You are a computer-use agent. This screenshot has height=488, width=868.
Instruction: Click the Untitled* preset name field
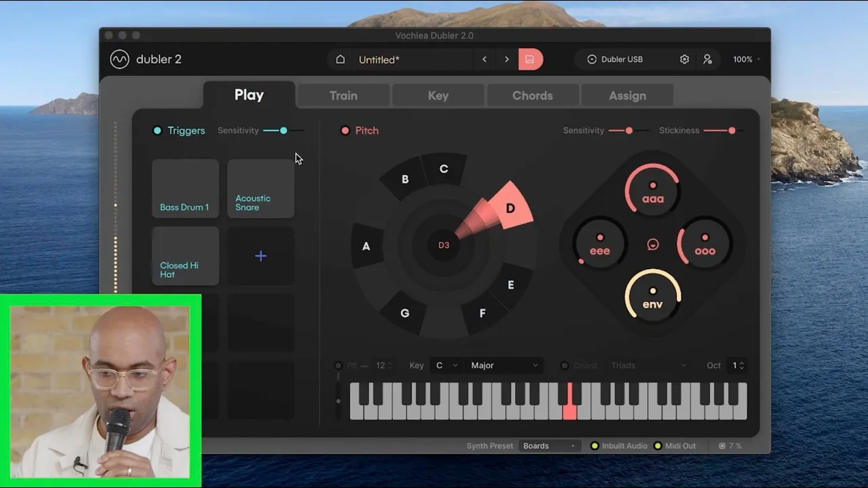click(x=412, y=60)
